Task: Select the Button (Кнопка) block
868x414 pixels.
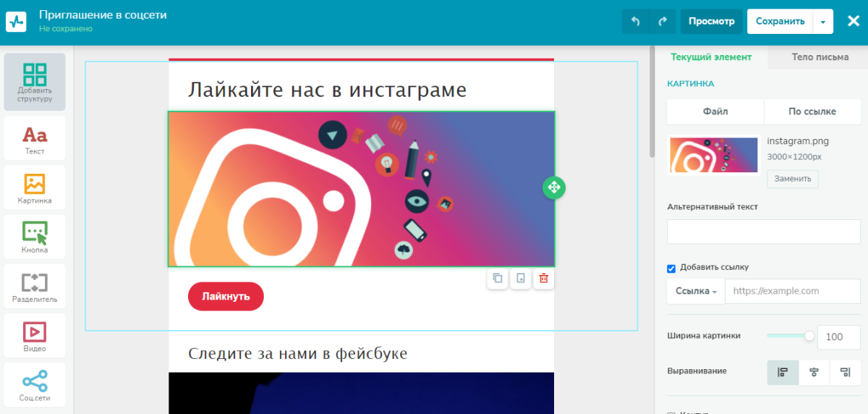Action: pos(35,237)
